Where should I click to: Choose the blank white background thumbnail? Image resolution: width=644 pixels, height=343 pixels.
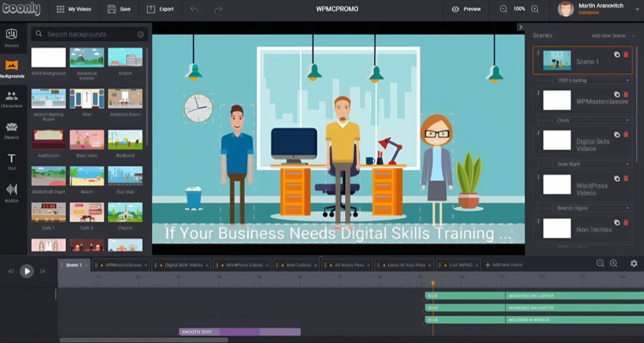tap(49, 57)
